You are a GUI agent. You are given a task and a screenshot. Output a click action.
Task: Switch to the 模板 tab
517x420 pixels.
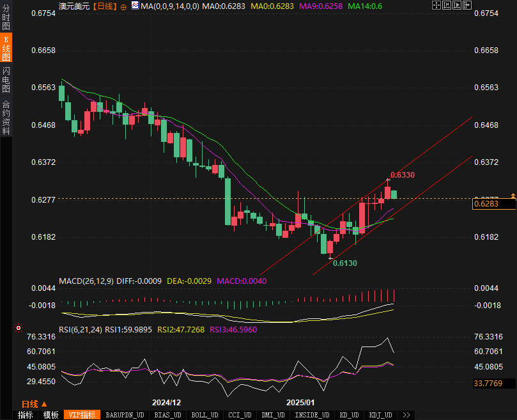coord(50,415)
